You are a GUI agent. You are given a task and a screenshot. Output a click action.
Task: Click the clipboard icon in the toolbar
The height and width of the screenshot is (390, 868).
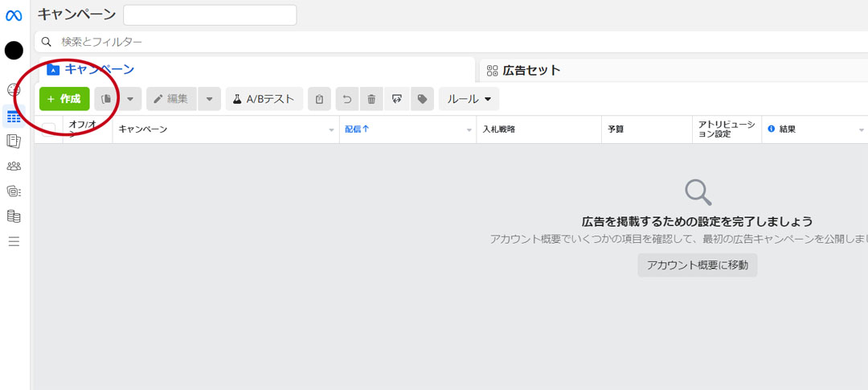coord(319,99)
